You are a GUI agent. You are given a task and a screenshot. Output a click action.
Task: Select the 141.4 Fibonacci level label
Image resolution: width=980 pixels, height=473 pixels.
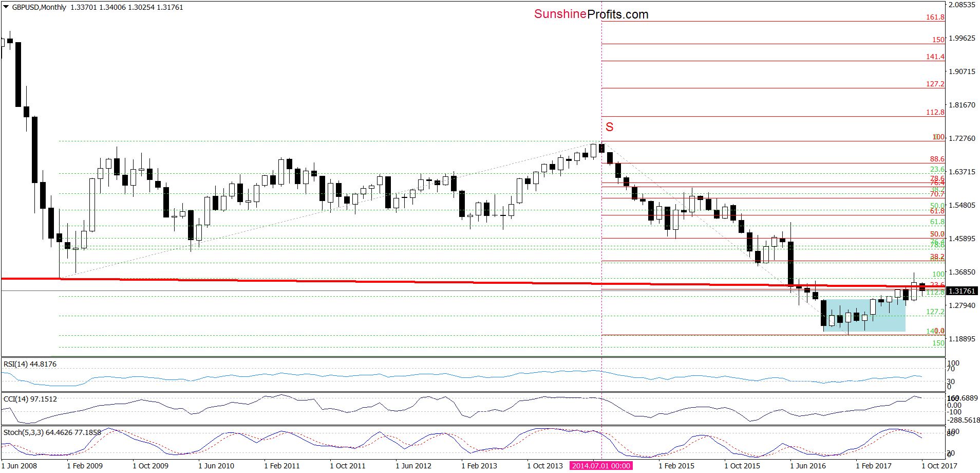935,57
